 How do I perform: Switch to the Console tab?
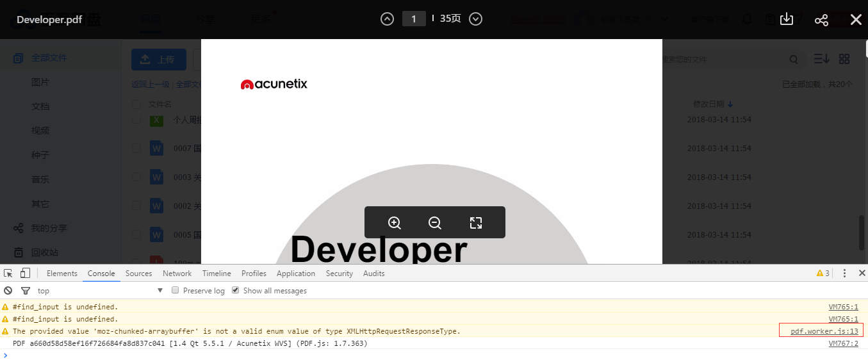coord(101,274)
